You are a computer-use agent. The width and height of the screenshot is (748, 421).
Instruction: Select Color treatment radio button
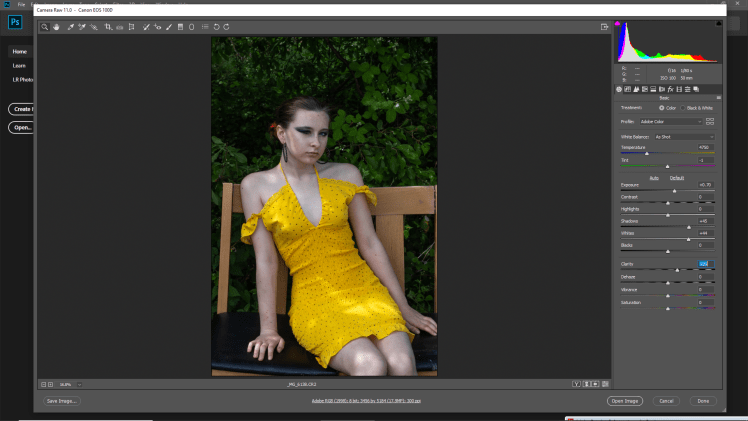click(x=660, y=107)
